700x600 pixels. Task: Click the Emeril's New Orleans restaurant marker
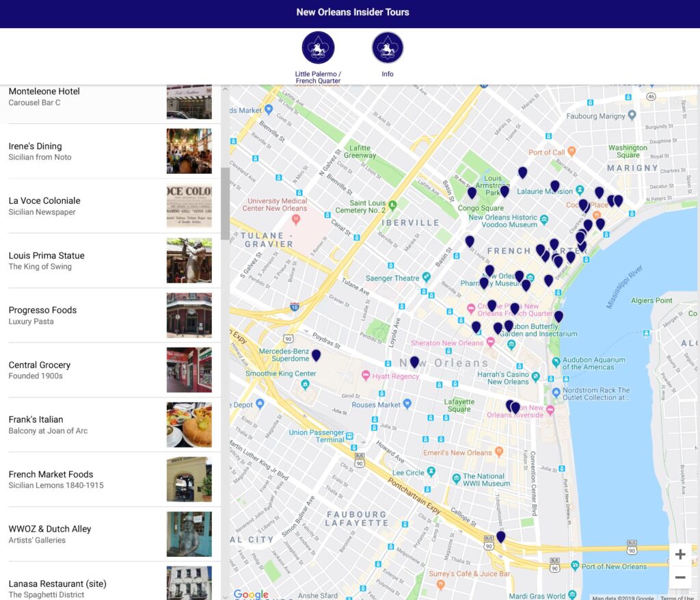click(x=499, y=452)
